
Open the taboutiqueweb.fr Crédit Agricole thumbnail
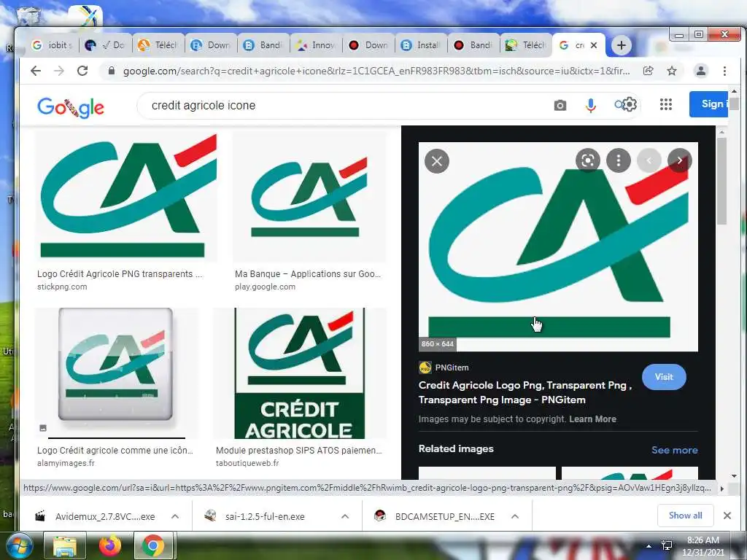(x=300, y=373)
